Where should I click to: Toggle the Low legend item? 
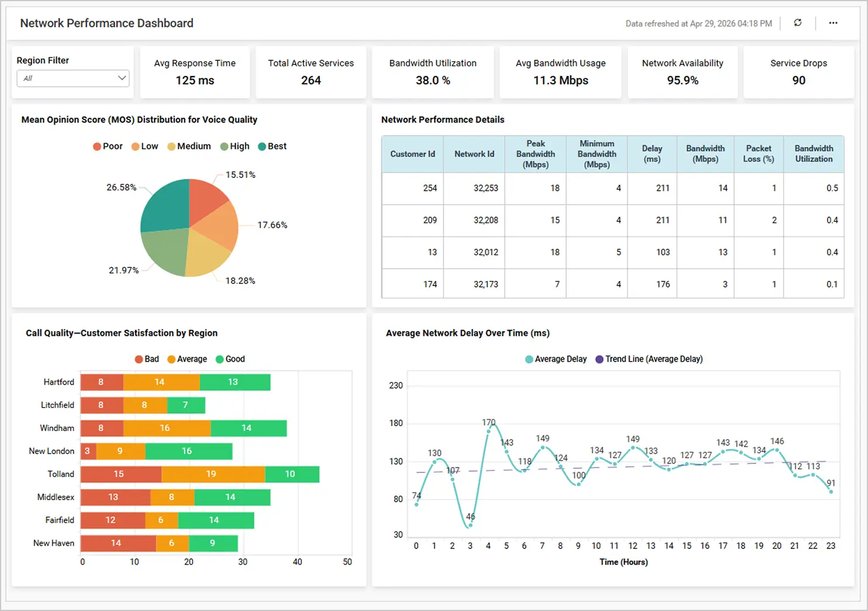(145, 146)
